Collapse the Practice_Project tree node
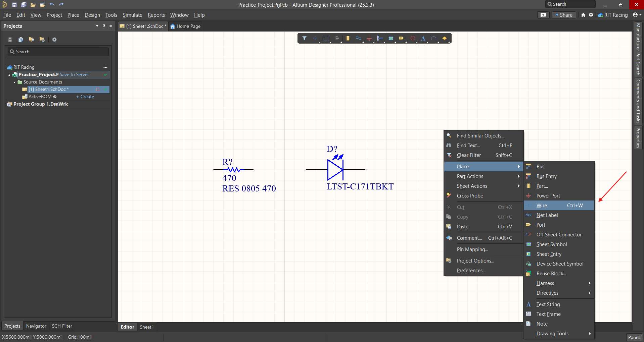Image resolution: width=644 pixels, height=342 pixels. click(9, 75)
